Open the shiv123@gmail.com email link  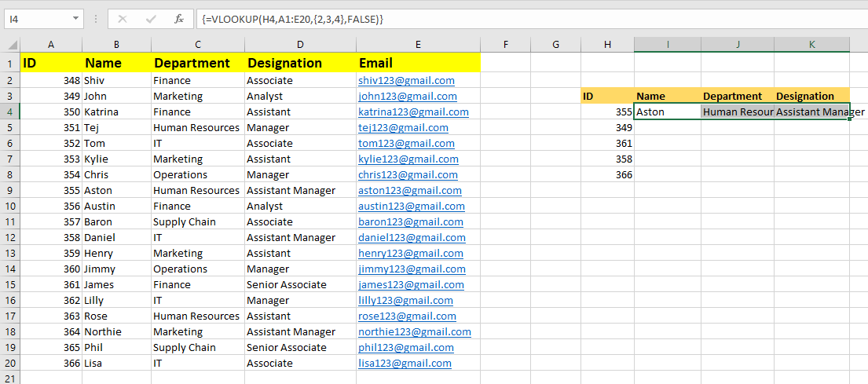(x=406, y=80)
